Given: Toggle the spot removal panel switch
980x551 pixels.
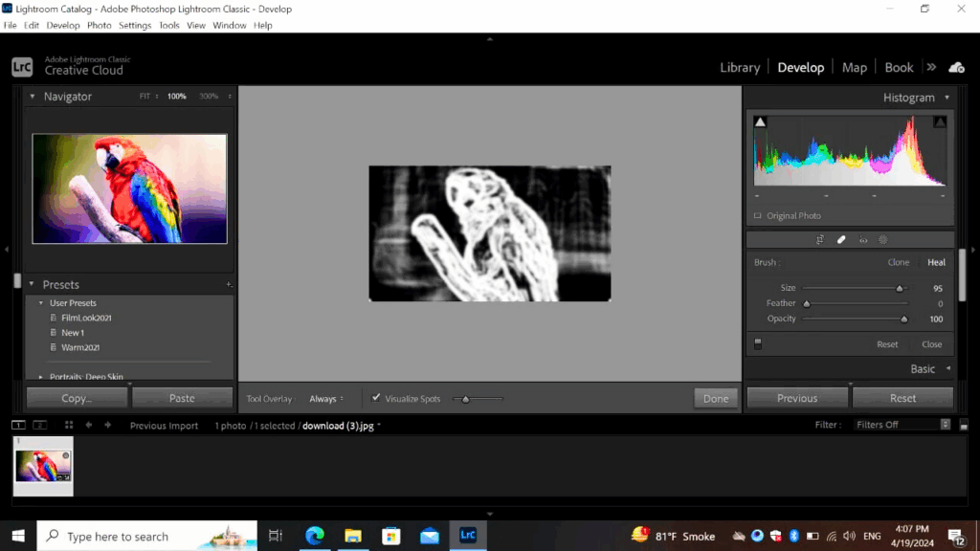Looking at the screenshot, I should tap(758, 344).
